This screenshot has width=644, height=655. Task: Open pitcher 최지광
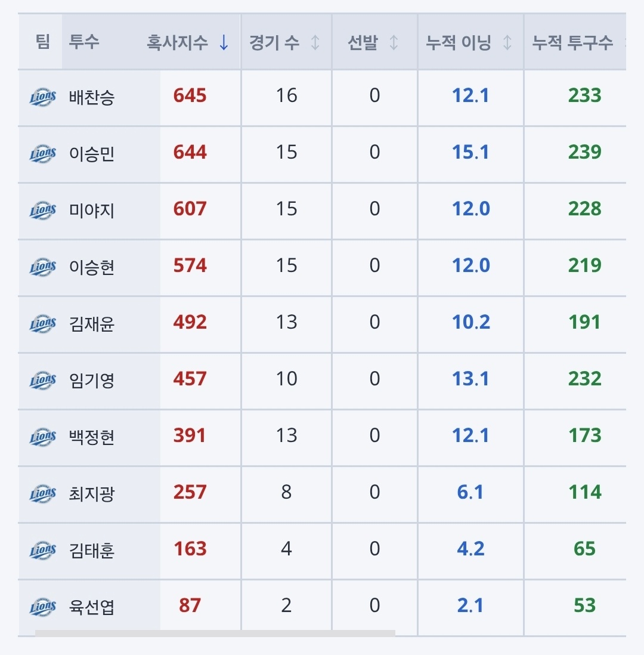click(92, 494)
